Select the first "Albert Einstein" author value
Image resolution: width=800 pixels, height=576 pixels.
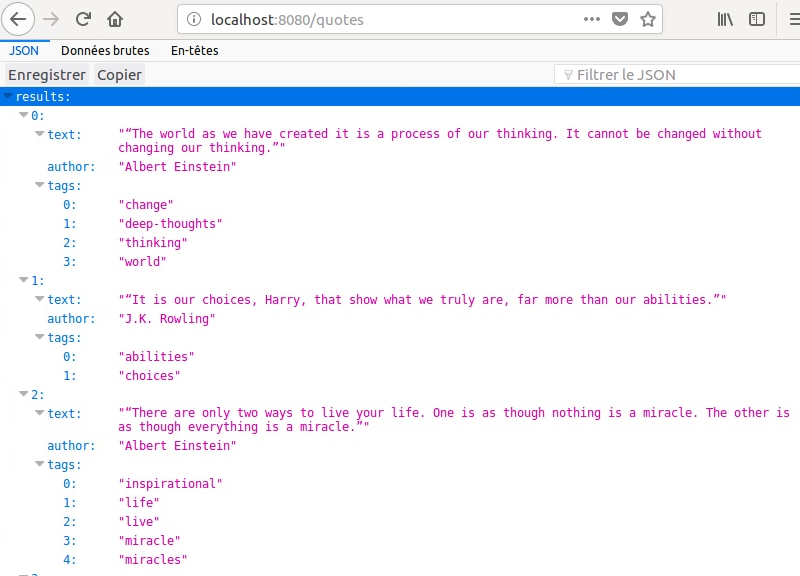coord(178,167)
